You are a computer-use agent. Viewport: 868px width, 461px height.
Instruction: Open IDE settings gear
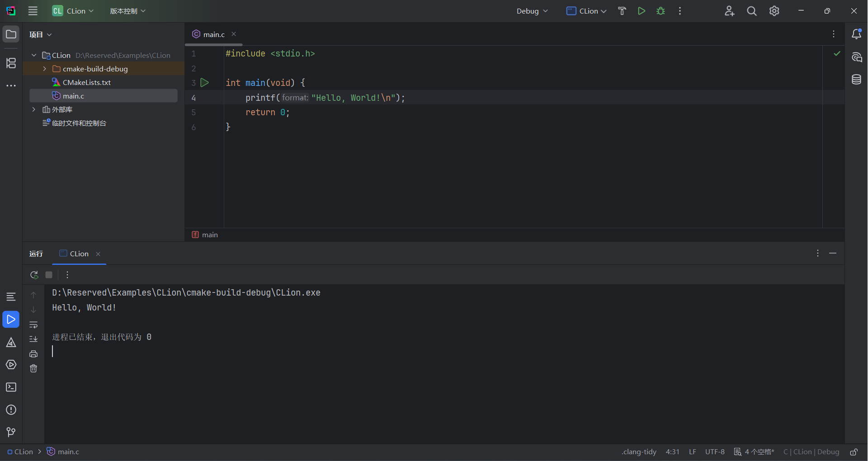(x=774, y=11)
